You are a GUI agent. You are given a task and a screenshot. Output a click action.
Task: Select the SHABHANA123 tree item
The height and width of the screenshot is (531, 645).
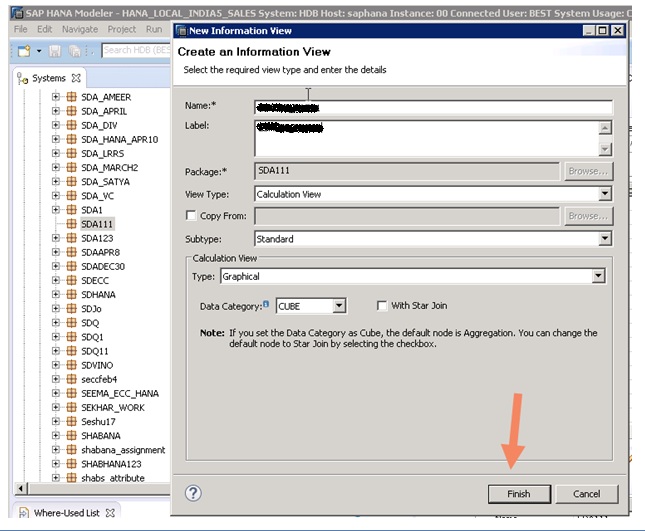(111, 464)
